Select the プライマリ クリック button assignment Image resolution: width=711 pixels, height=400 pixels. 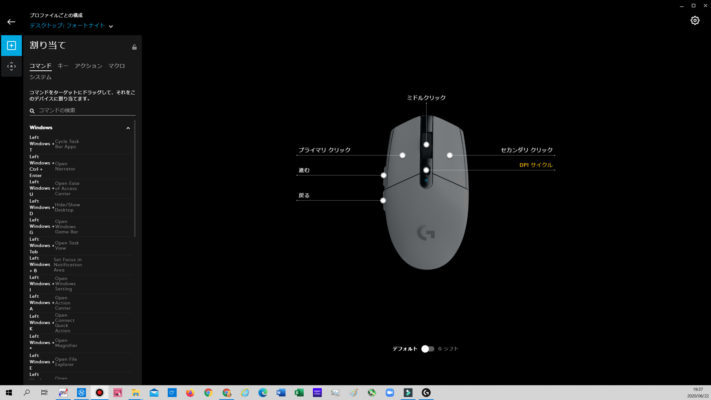pyautogui.click(x=325, y=150)
